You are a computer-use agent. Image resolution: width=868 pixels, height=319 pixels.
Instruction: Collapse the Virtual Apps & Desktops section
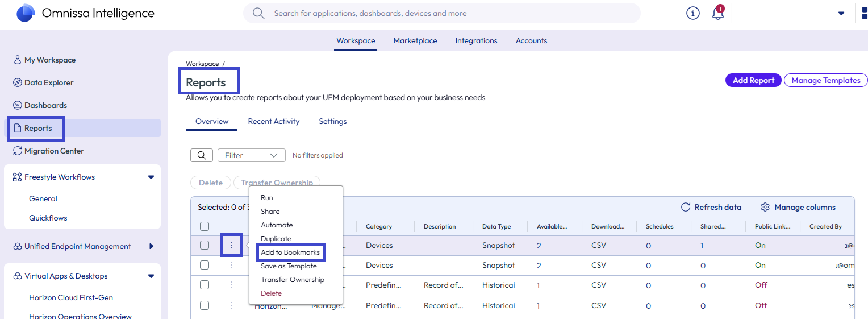(x=151, y=276)
